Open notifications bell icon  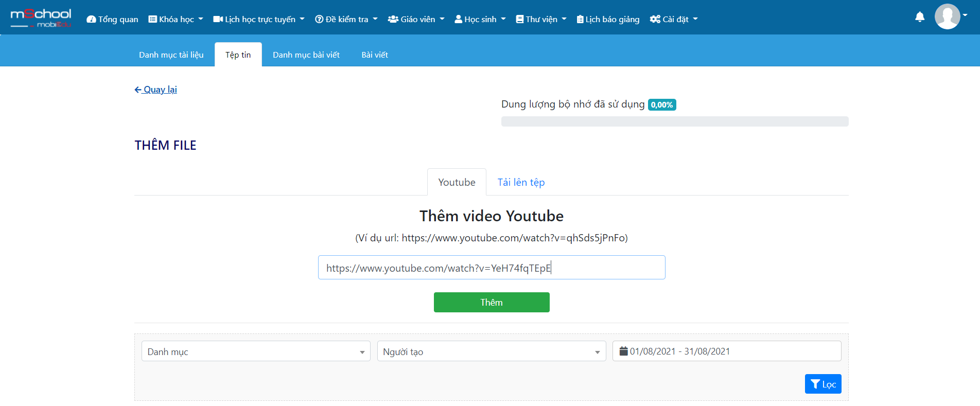pyautogui.click(x=920, y=17)
